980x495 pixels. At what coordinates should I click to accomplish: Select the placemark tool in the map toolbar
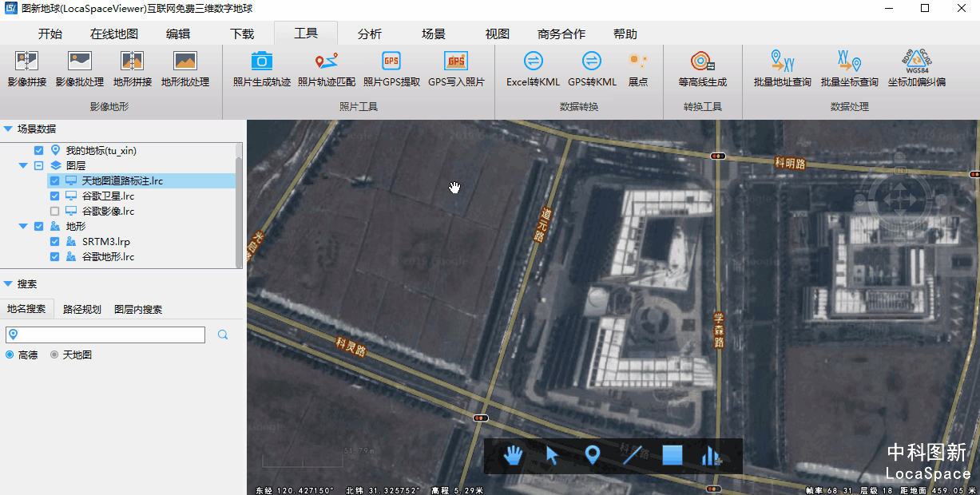point(592,456)
